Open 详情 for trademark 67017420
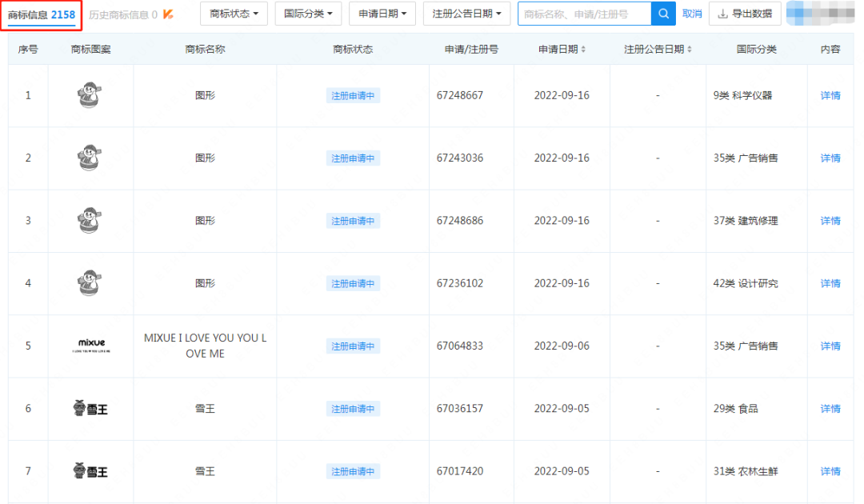Image resolution: width=864 pixels, height=504 pixels. (x=830, y=471)
